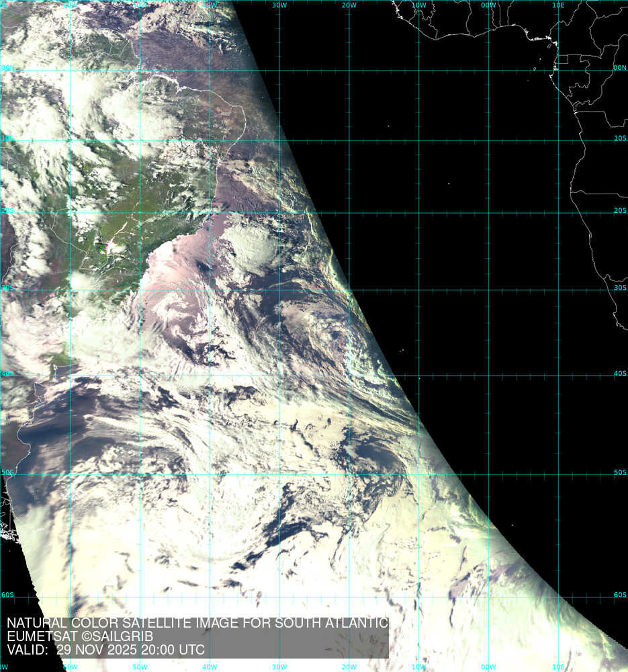Click where 50W meridian crosses 00N line

click(140, 70)
